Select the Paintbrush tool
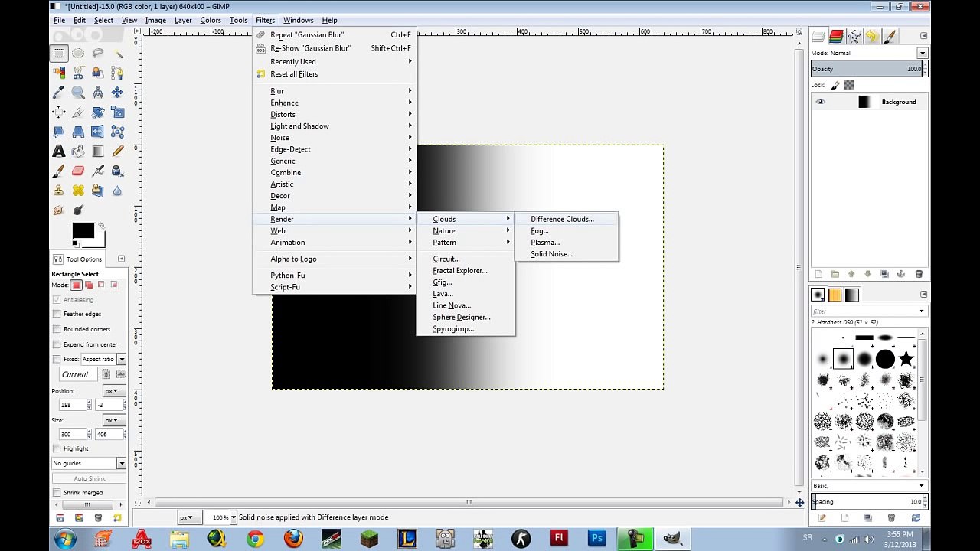The width and height of the screenshot is (980, 551). (x=58, y=171)
